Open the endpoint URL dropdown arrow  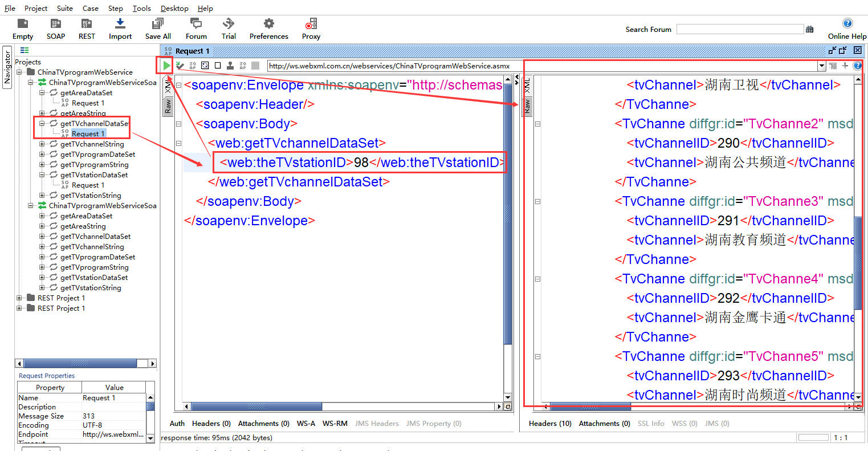[822, 66]
